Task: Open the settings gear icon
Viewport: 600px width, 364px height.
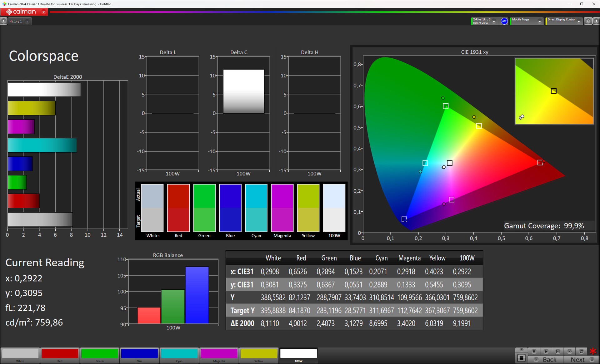Action: (x=588, y=21)
